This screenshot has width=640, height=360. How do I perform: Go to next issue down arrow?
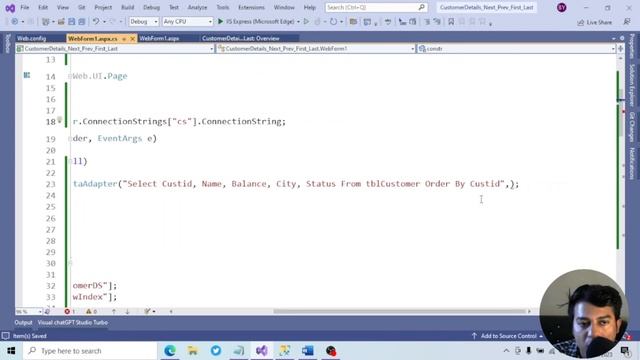[x=127, y=311]
